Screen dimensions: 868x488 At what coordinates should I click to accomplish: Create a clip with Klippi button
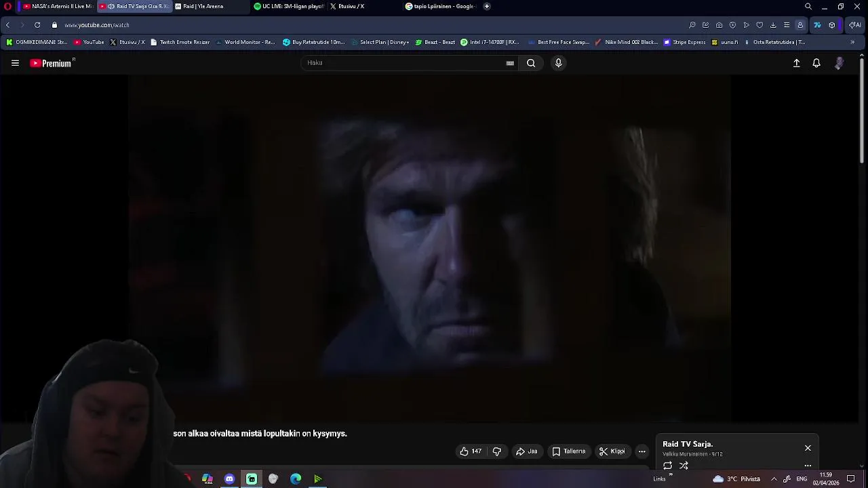tap(612, 451)
